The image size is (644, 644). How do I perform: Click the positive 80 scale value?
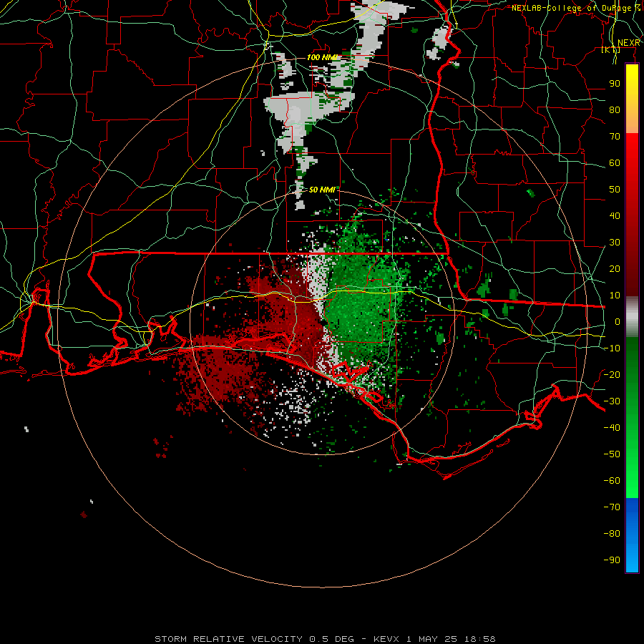click(615, 109)
